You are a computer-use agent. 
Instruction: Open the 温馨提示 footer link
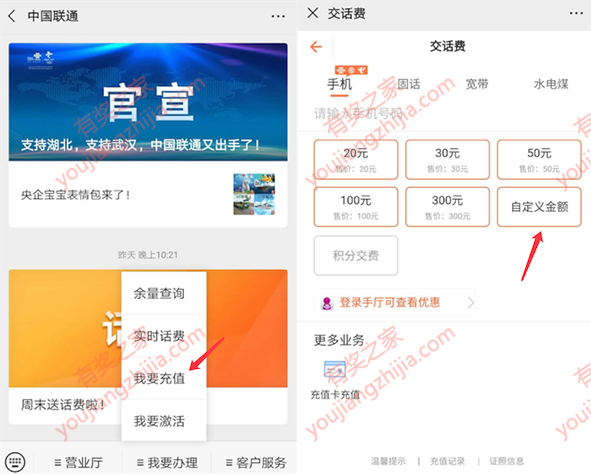pos(388,461)
